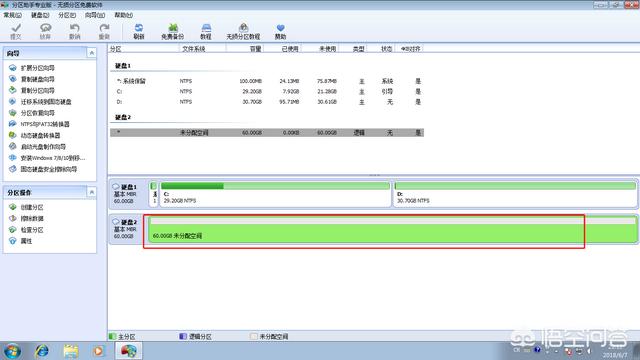Image resolution: width=640 pixels, height=360 pixels.
Task: Select the C: 29.20GB NTFS disk block
Action: pos(275,193)
